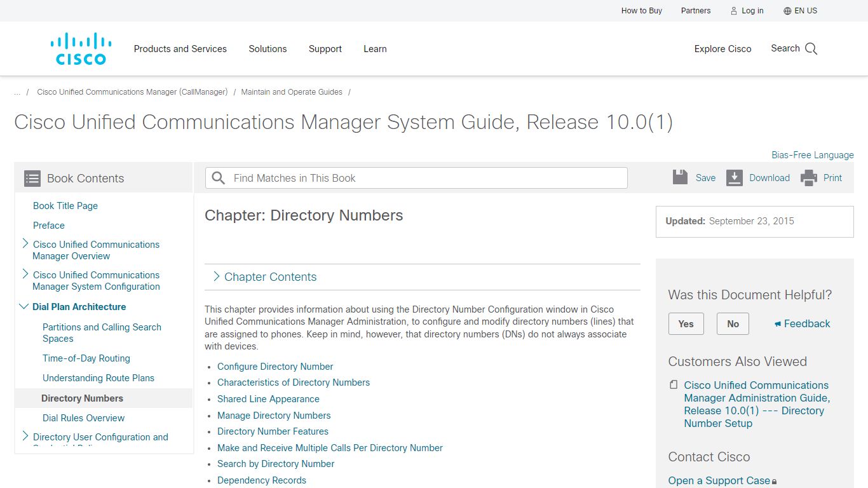Open Cisco Unified Communications Manager (CallManager) breadcrumb
Viewport: 868px width, 488px height.
(x=132, y=92)
